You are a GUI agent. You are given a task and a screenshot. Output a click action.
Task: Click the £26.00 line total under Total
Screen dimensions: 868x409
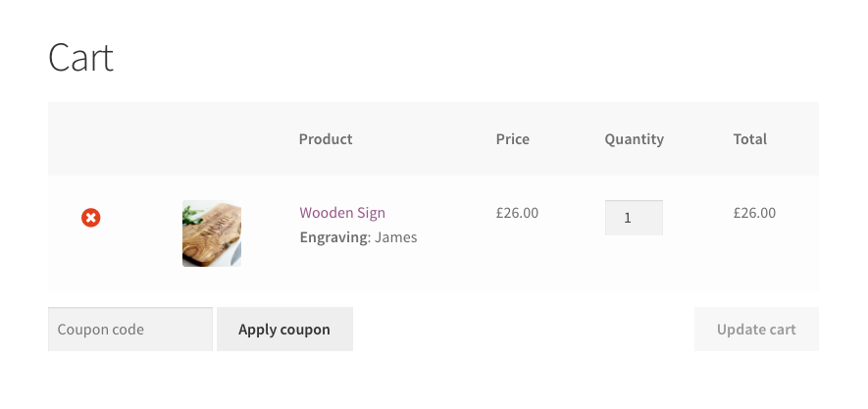[x=754, y=213]
